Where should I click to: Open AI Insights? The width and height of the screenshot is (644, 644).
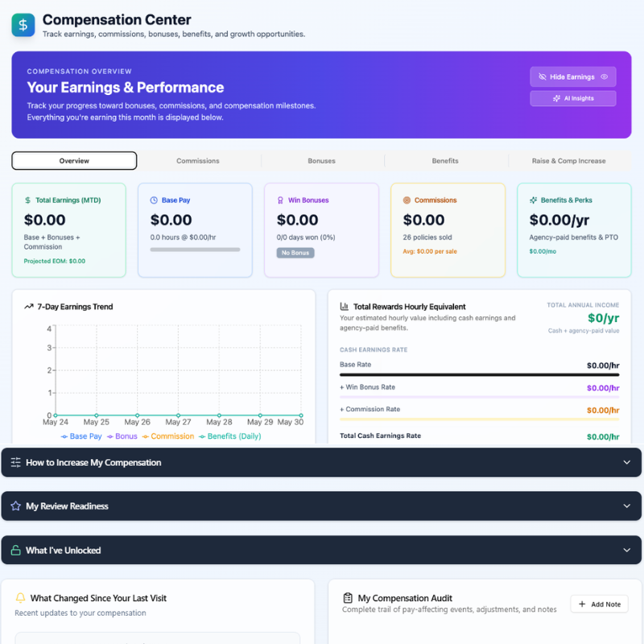click(573, 98)
